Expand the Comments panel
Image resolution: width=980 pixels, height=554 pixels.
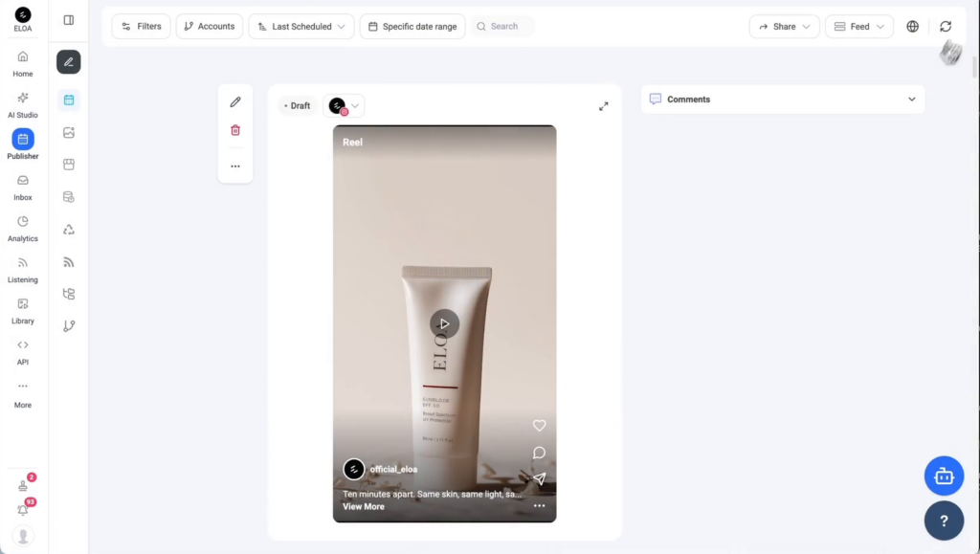click(x=783, y=100)
